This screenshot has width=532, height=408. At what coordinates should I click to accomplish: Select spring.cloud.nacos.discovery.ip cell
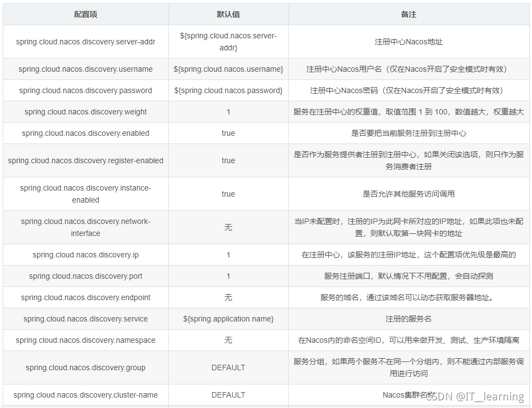(x=85, y=255)
